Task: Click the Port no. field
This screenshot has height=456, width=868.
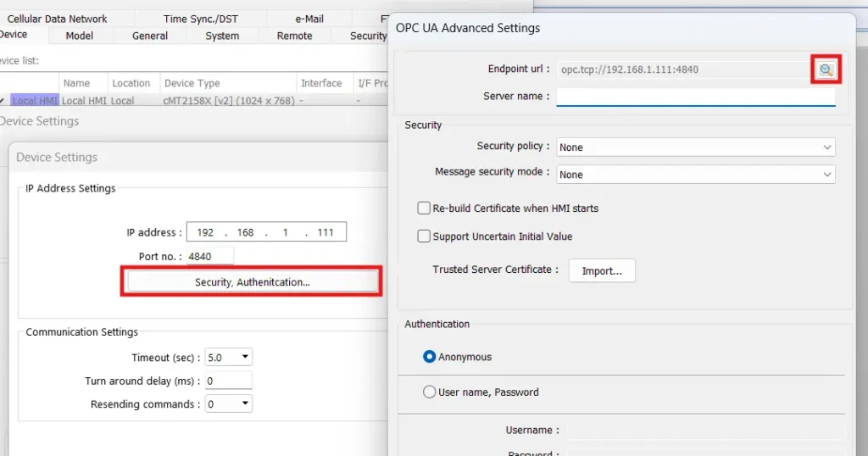Action: [x=210, y=256]
